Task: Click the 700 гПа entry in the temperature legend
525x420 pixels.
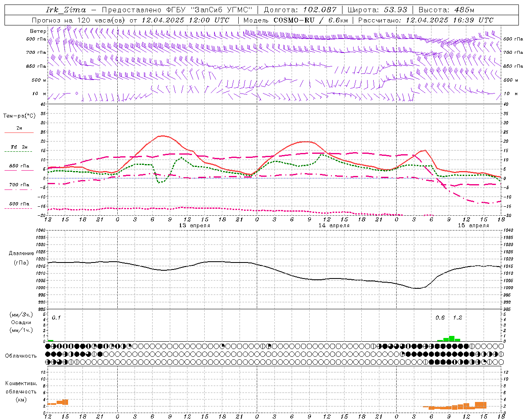Action: coord(19,185)
